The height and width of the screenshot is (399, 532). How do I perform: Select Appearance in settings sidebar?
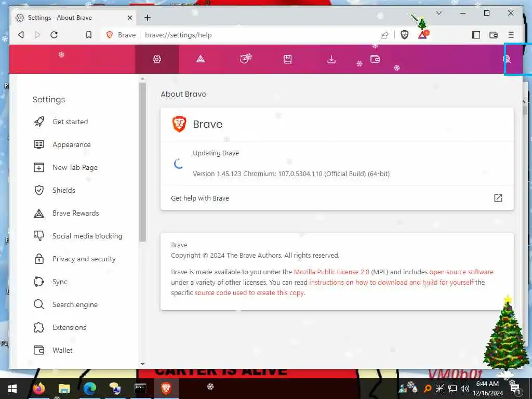pos(72,144)
